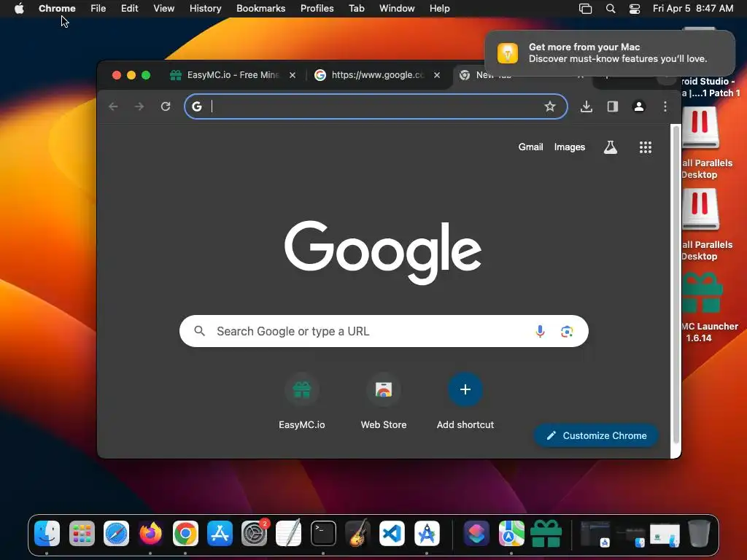Launch GarageBand from the Dock
The width and height of the screenshot is (747, 560).
(357, 533)
